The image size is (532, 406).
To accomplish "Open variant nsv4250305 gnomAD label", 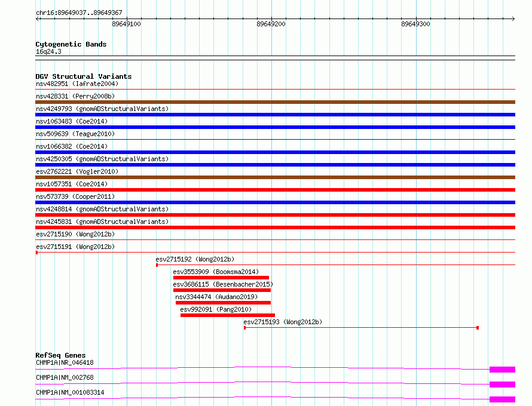I will (102, 159).
